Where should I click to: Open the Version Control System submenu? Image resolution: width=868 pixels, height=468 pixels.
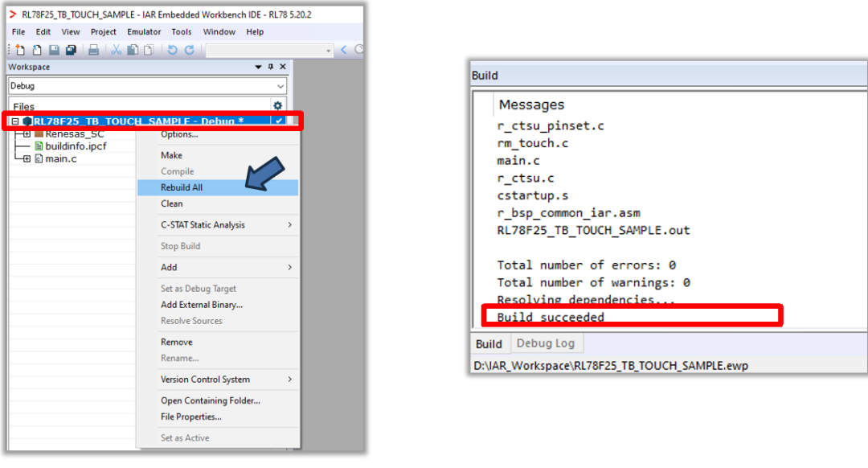tap(218, 380)
